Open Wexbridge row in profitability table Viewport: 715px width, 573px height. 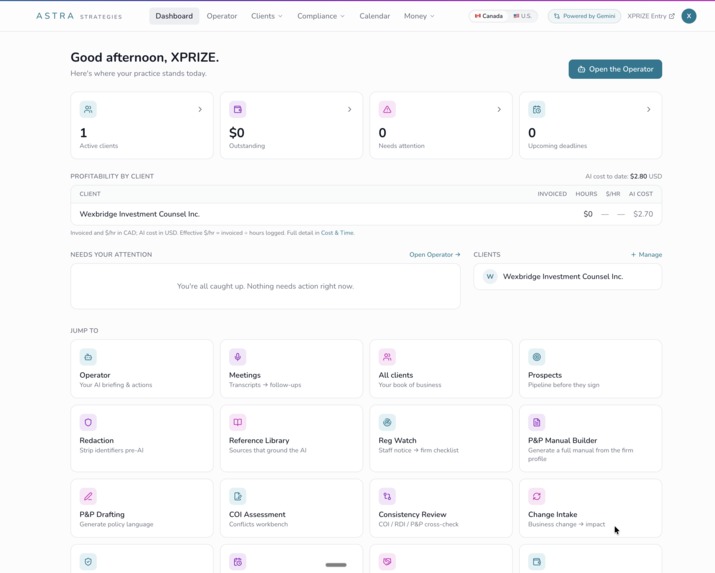click(366, 214)
